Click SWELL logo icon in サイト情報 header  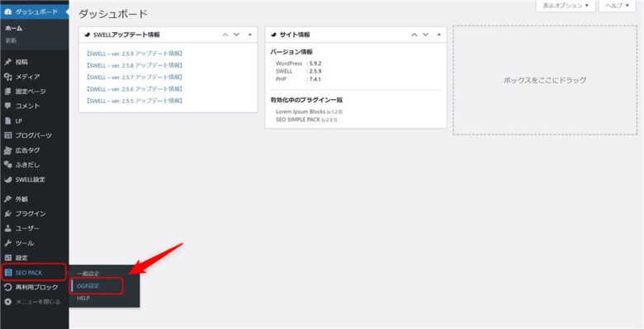[273, 35]
